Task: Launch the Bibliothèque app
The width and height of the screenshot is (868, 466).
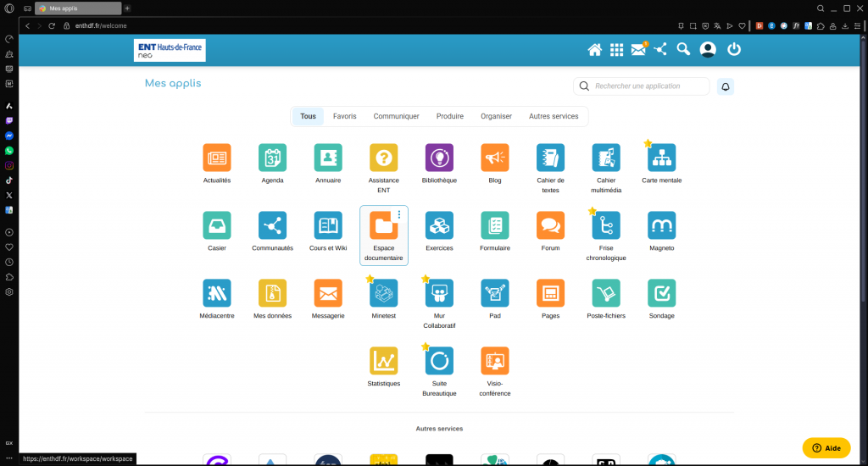Action: [439, 158]
